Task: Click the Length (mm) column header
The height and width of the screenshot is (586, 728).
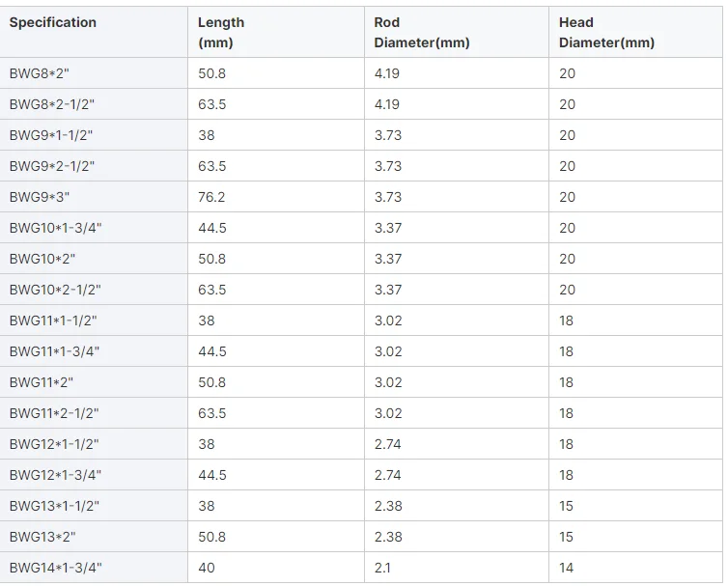Action: click(x=221, y=32)
